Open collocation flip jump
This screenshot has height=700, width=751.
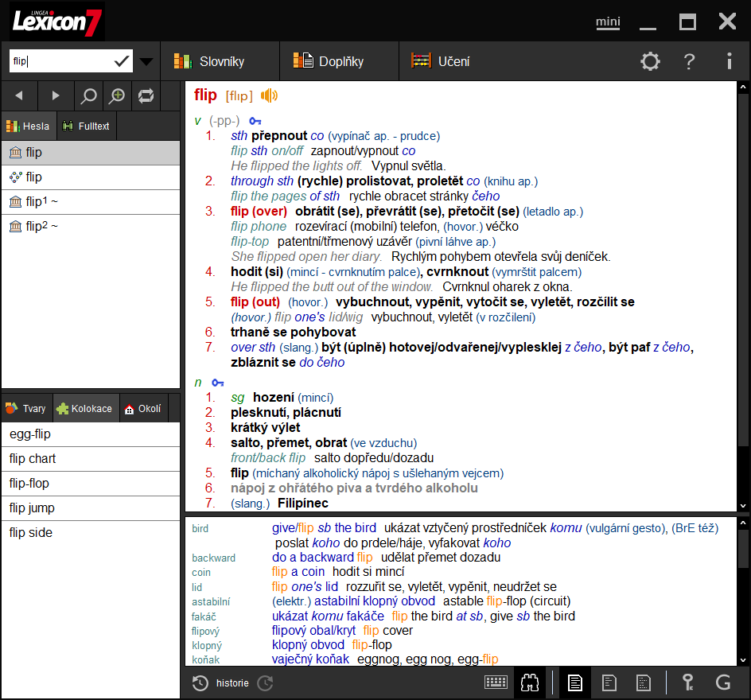tap(91, 508)
